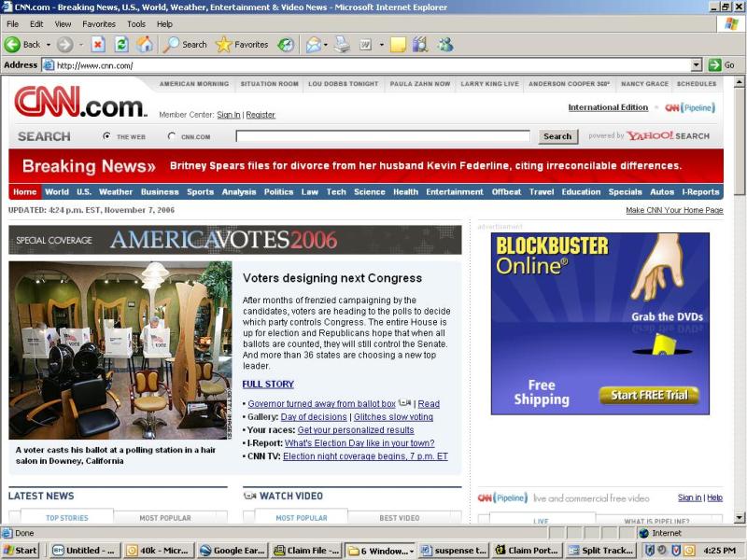747x560 pixels.
Task: Switch to the MOST POPULAR tab under Latest News
Action: 165,518
